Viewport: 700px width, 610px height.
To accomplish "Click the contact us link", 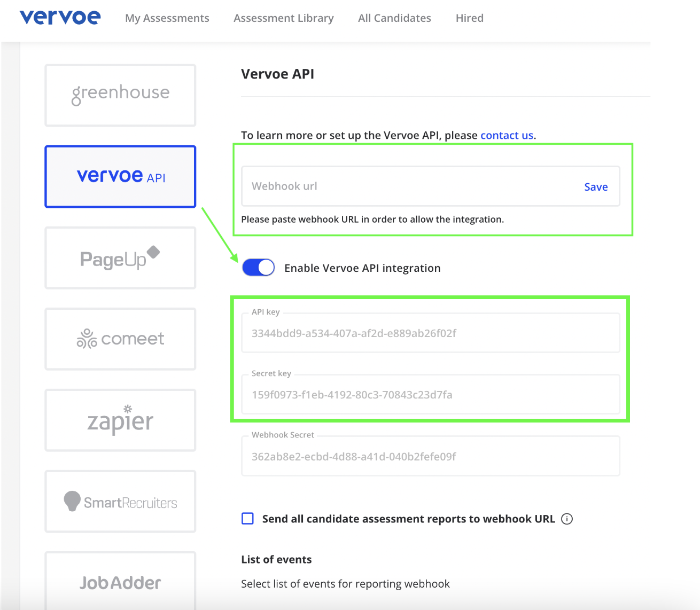I will click(x=507, y=135).
